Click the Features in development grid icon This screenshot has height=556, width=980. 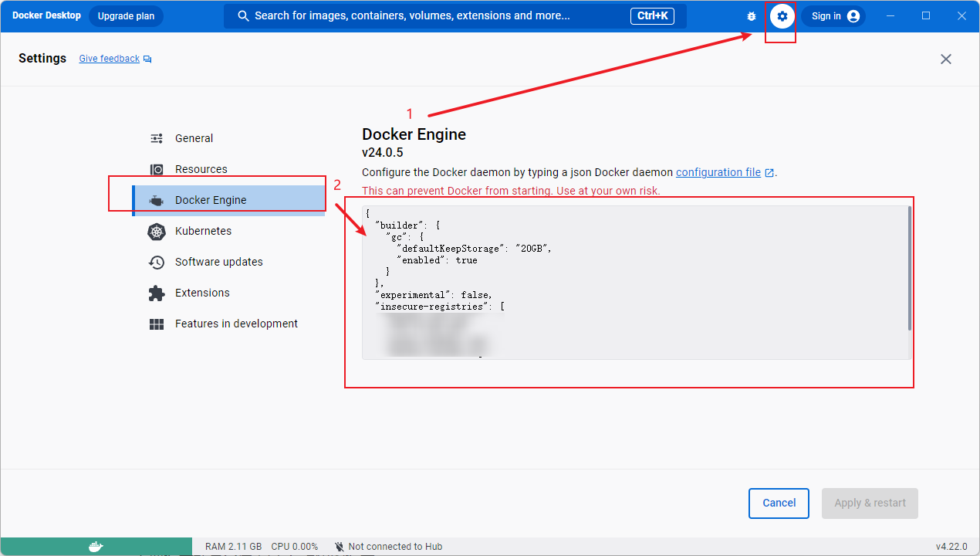pyautogui.click(x=157, y=324)
